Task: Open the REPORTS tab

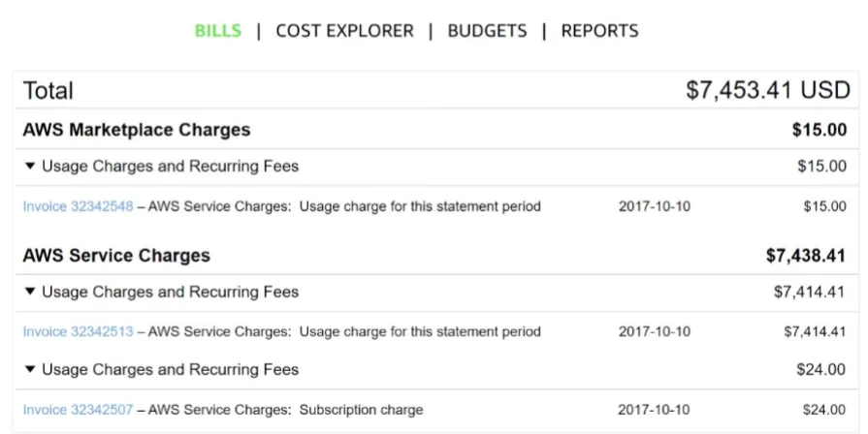Action: tap(599, 30)
